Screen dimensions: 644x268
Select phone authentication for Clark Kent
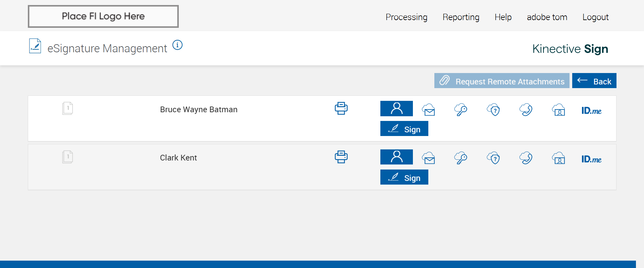(526, 158)
